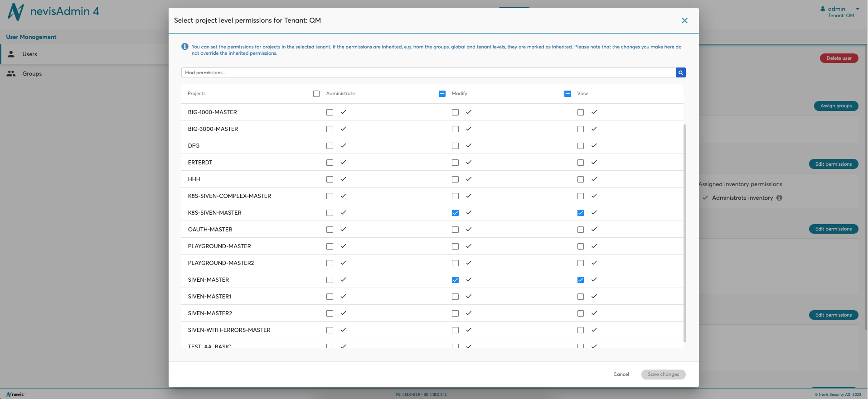
Task: Click info icon next to Administrate inventory
Action: 779,198
